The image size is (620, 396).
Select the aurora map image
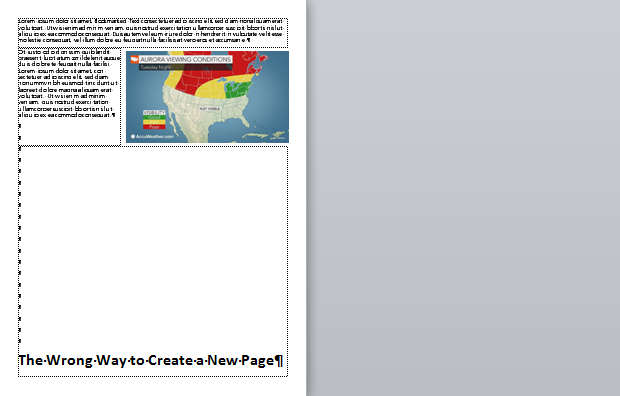[207, 97]
